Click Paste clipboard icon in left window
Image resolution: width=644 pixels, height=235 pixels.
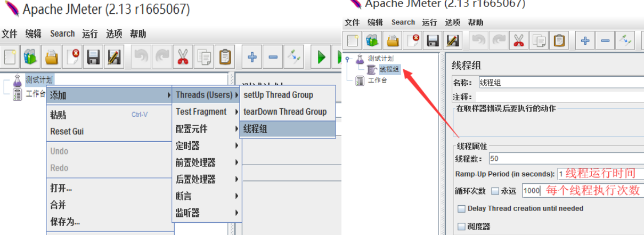pyautogui.click(x=225, y=57)
